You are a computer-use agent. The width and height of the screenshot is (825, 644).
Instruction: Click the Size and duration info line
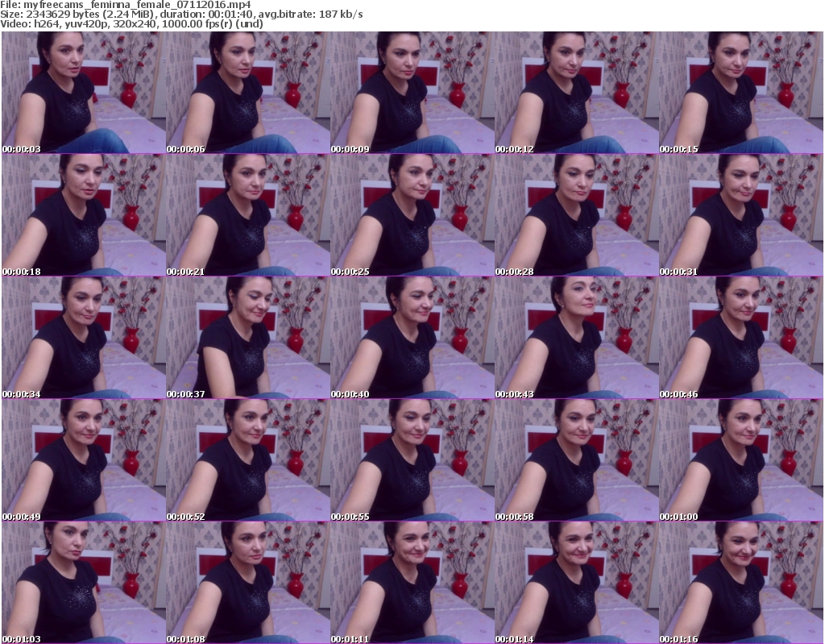(x=181, y=15)
